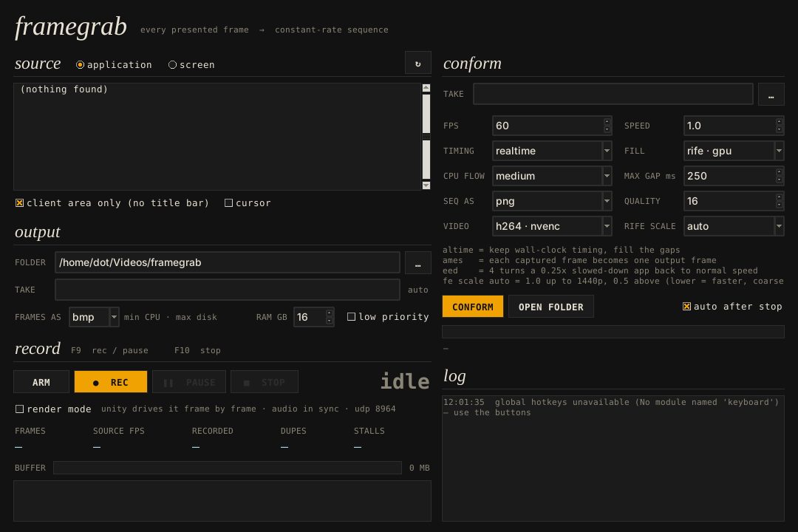Increase FPS with stepper up arrow
Viewport: 798px width, 532px height.
pos(607,122)
